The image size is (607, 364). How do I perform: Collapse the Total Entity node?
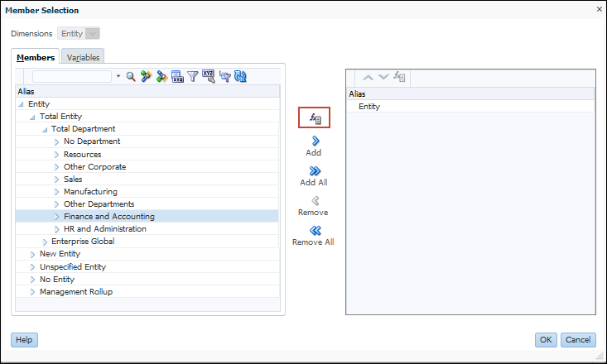coord(32,117)
